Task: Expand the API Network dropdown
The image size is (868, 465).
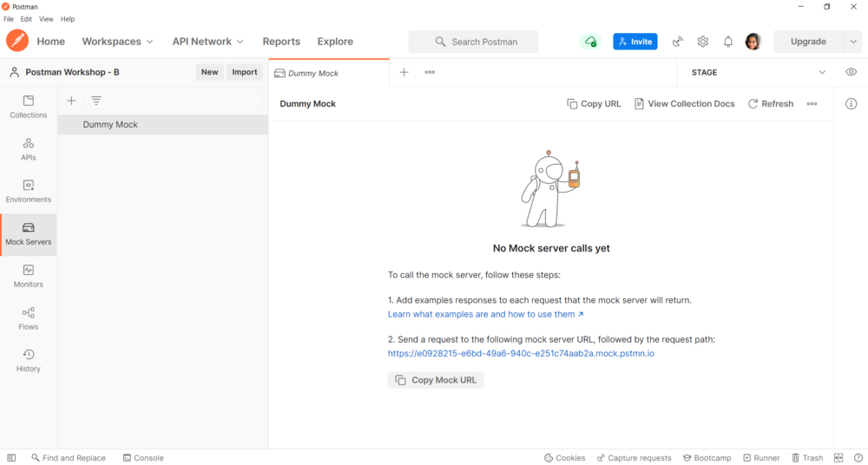Action: tap(207, 42)
